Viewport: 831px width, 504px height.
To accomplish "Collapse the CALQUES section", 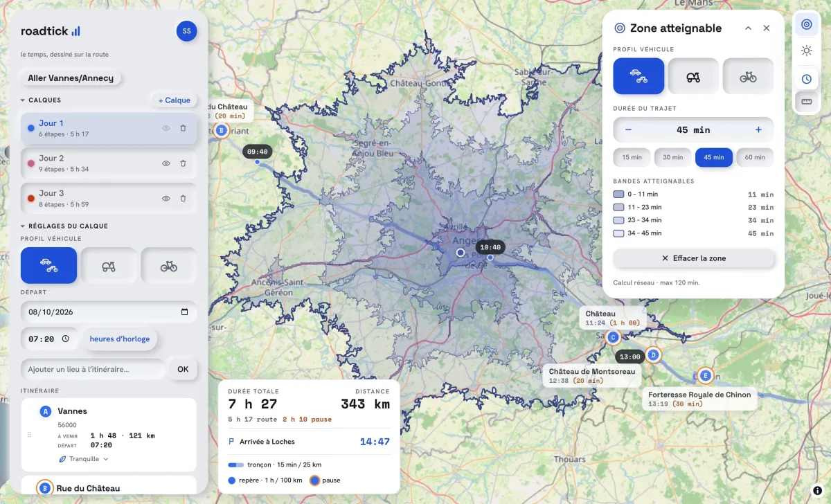I will [41, 100].
